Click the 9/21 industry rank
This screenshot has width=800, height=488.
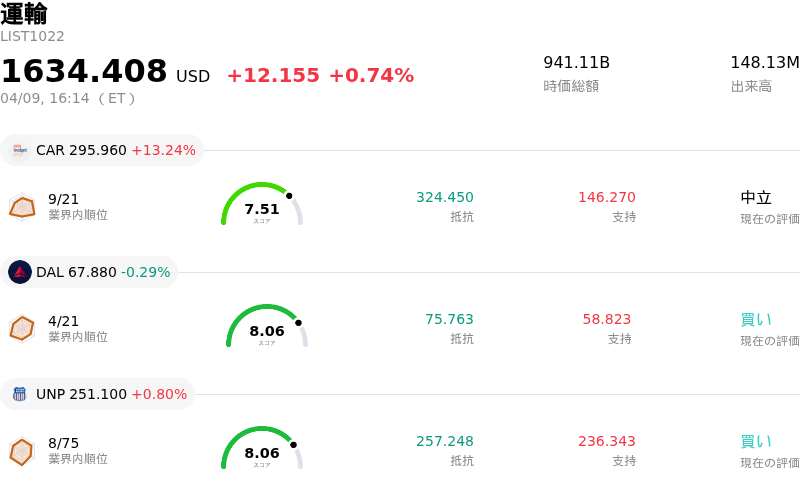(x=64, y=199)
